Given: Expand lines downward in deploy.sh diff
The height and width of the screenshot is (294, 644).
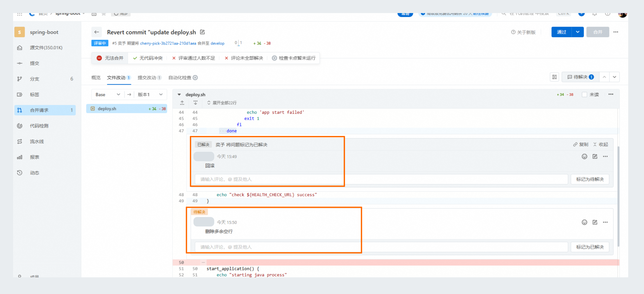Looking at the screenshot, I should click(195, 103).
